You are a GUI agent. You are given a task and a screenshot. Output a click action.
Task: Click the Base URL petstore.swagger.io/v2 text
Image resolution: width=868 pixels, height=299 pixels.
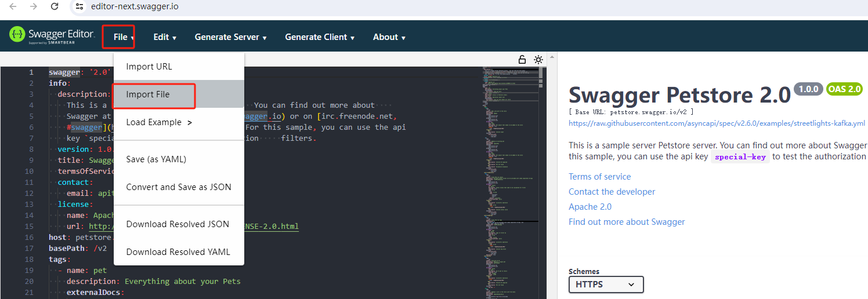[x=631, y=112]
